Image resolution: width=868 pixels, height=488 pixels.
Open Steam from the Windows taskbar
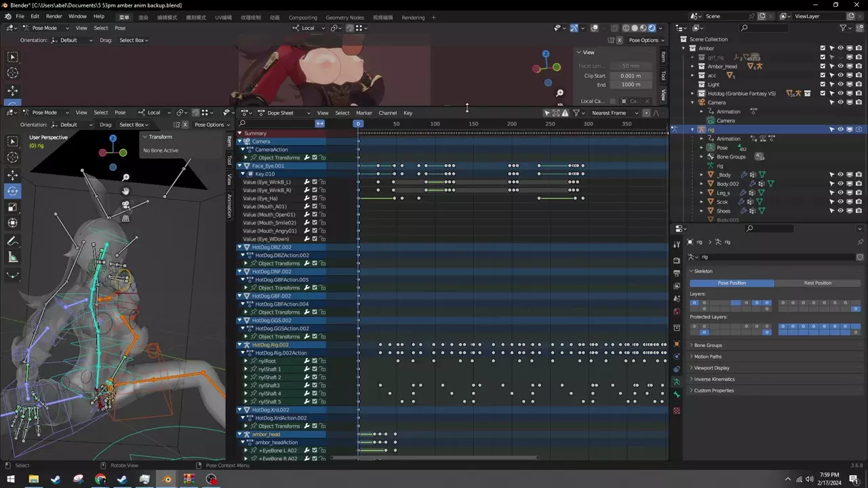pyautogui.click(x=56, y=479)
